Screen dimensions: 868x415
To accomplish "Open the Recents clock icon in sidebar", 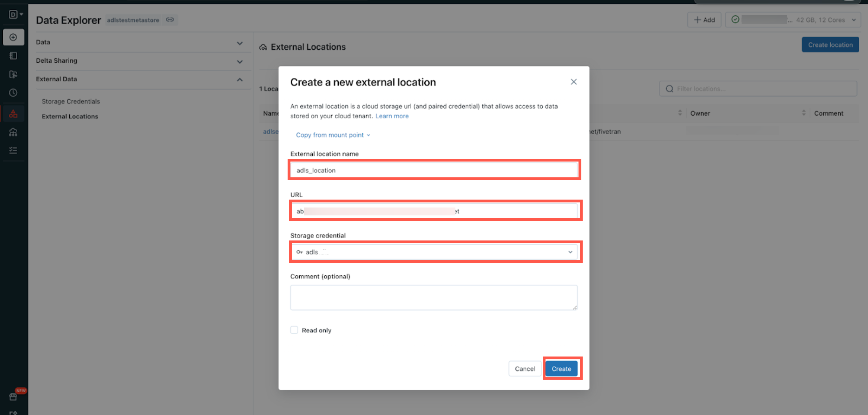I will point(13,93).
